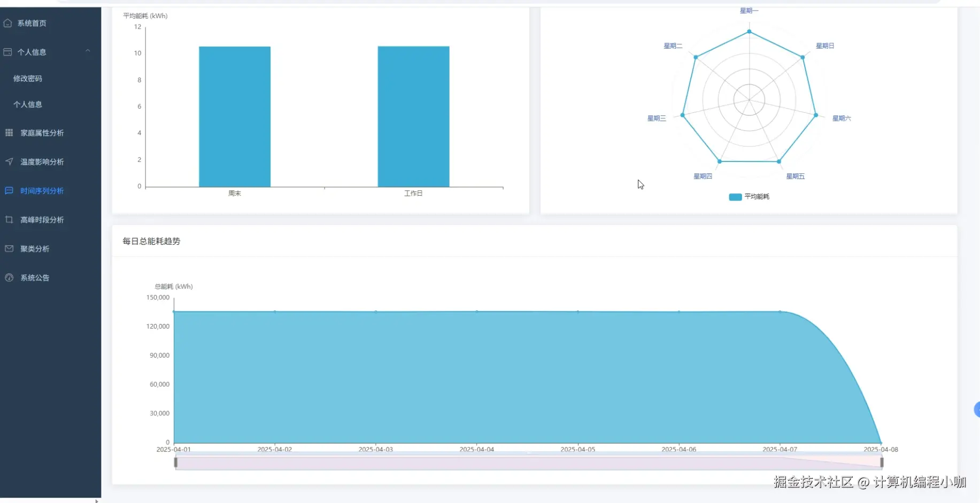Screen dimensions: 980x503
Task: Go to 家庭属性分析 page
Action: point(51,133)
